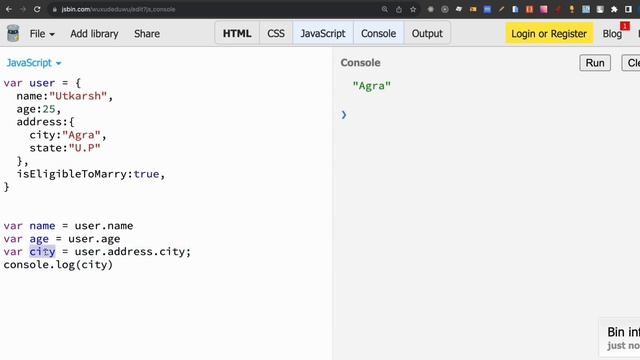640x360 pixels.
Task: Click the line city:"Agra",
Action: [68, 136]
